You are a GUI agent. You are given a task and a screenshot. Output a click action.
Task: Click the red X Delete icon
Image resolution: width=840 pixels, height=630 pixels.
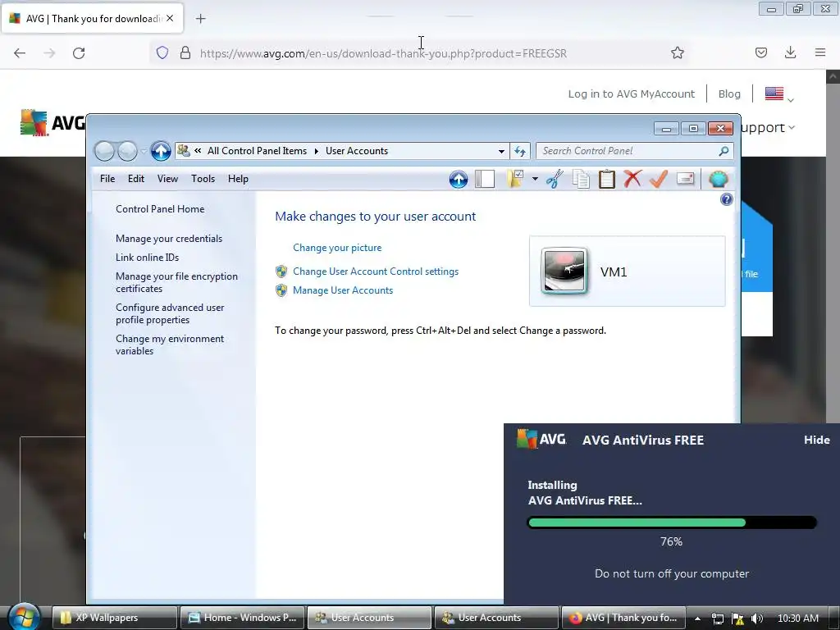[632, 179]
